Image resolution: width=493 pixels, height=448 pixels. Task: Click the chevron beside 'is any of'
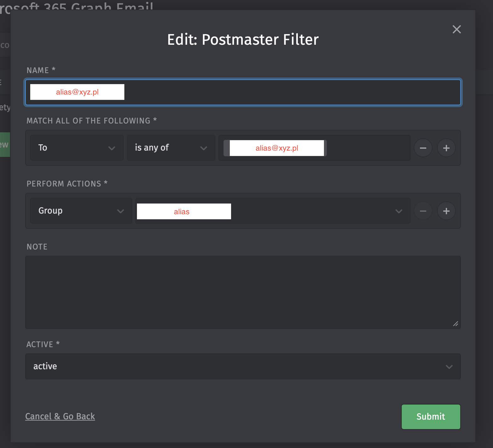point(204,148)
